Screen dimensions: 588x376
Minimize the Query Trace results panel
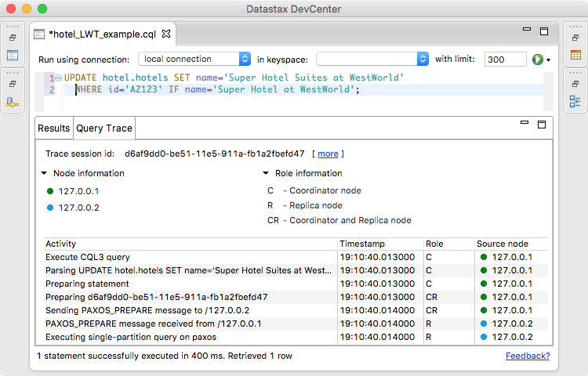525,124
